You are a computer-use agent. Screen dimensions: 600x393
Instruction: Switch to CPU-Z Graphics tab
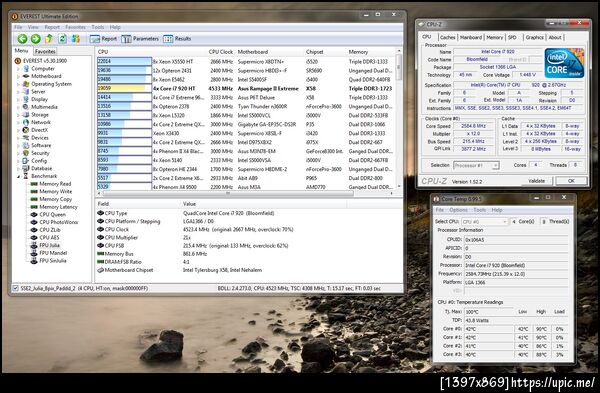click(534, 37)
